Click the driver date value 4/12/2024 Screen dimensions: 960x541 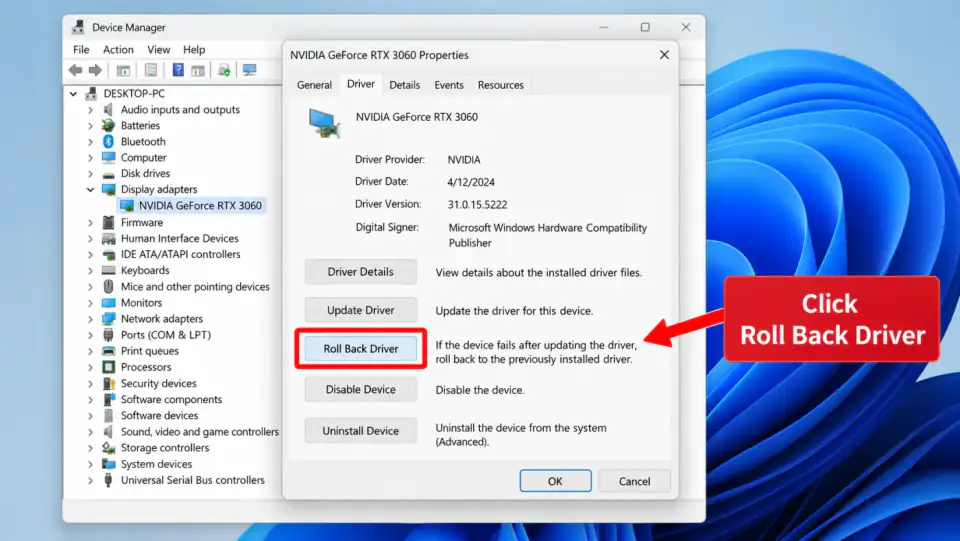471,182
